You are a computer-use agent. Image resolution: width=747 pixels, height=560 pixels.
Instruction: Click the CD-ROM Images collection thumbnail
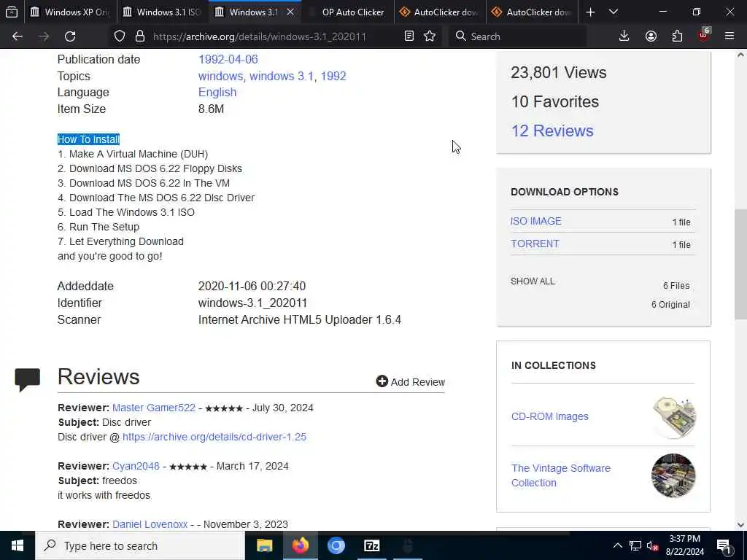(x=673, y=416)
